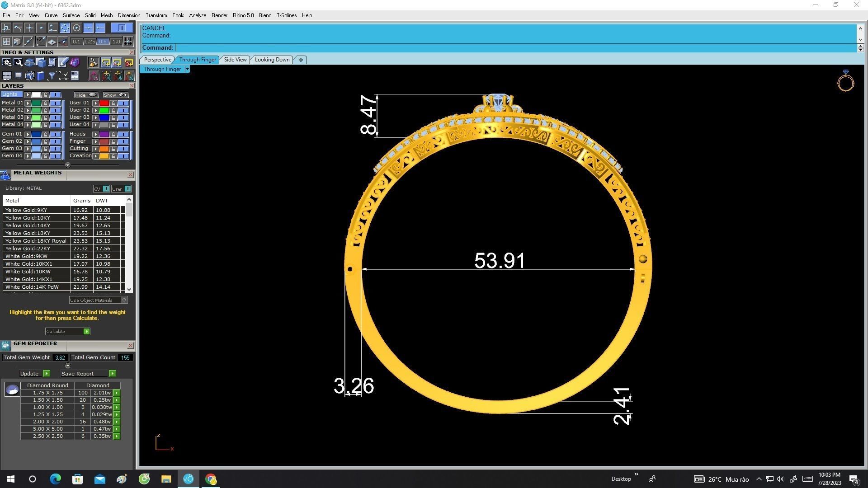Expand the Metal 04 layer arrow
868x488 pixels.
[x=28, y=125]
